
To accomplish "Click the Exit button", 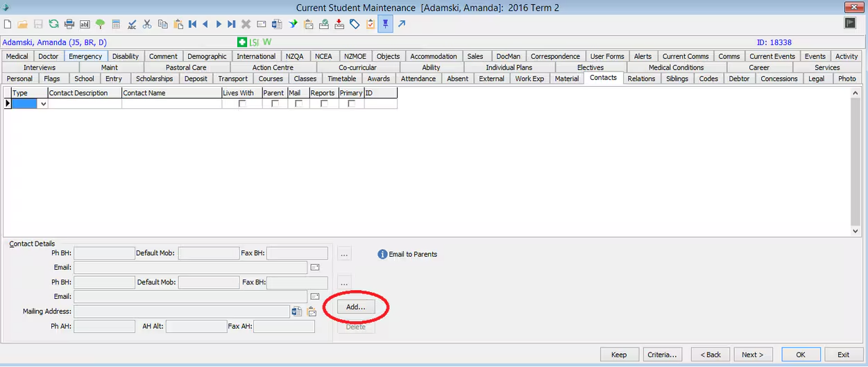I will [x=844, y=355].
